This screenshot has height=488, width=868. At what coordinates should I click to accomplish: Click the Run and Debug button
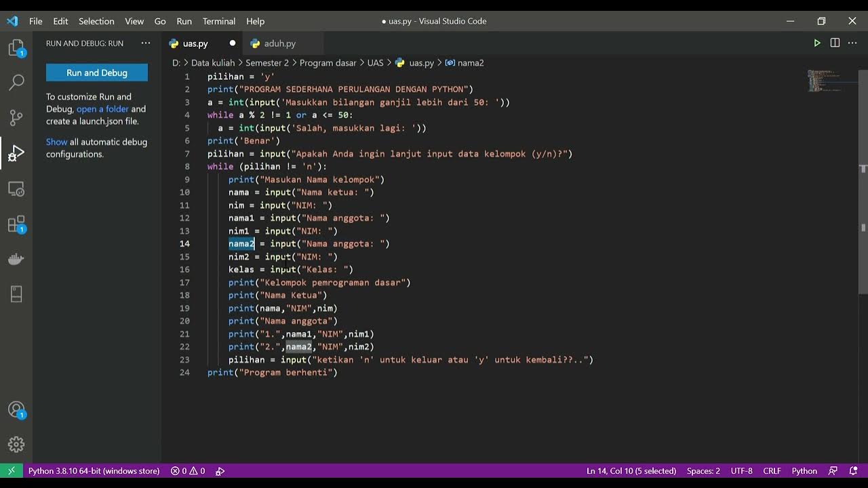point(97,73)
